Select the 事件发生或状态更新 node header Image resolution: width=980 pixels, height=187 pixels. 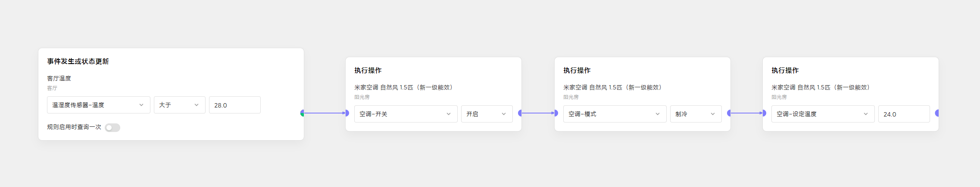pos(78,61)
